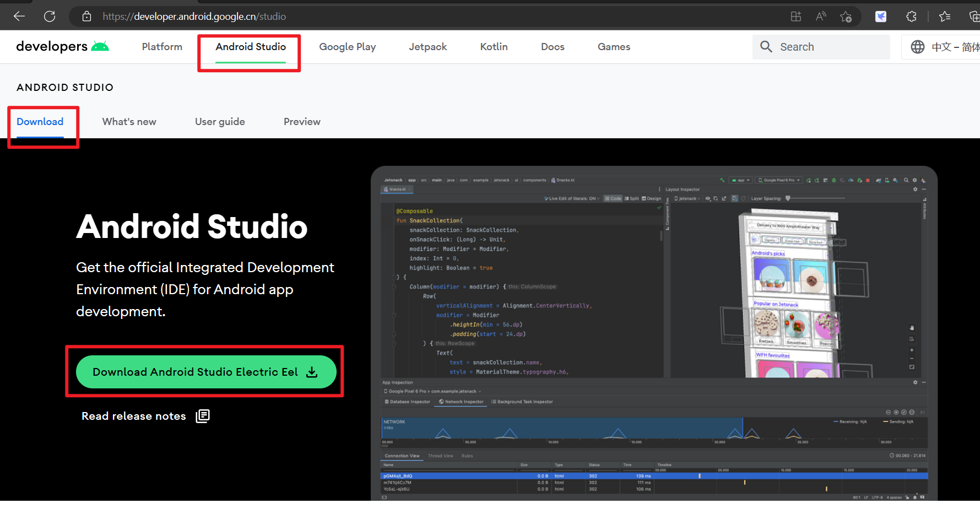The height and width of the screenshot is (525, 980).
Task: Open the Read release notes link
Action: pos(134,416)
